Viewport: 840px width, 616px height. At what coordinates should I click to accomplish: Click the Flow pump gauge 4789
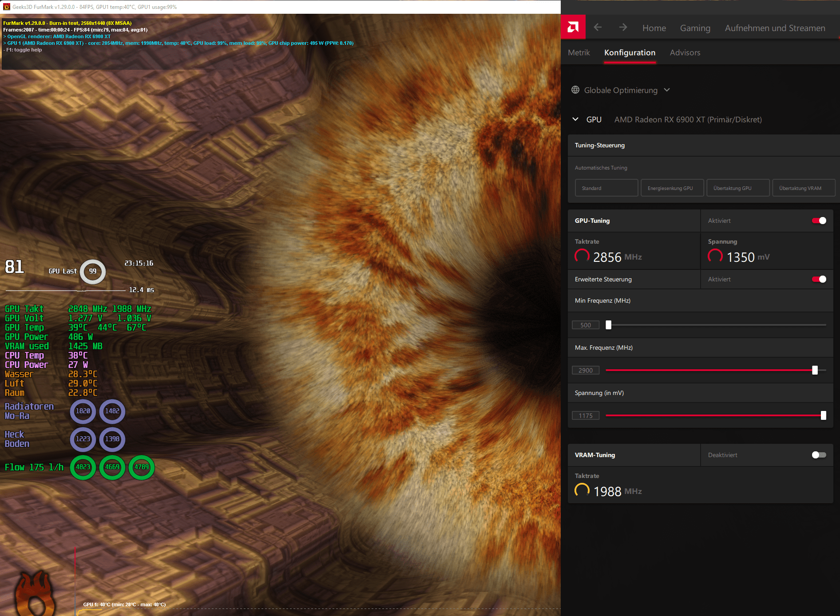(142, 467)
